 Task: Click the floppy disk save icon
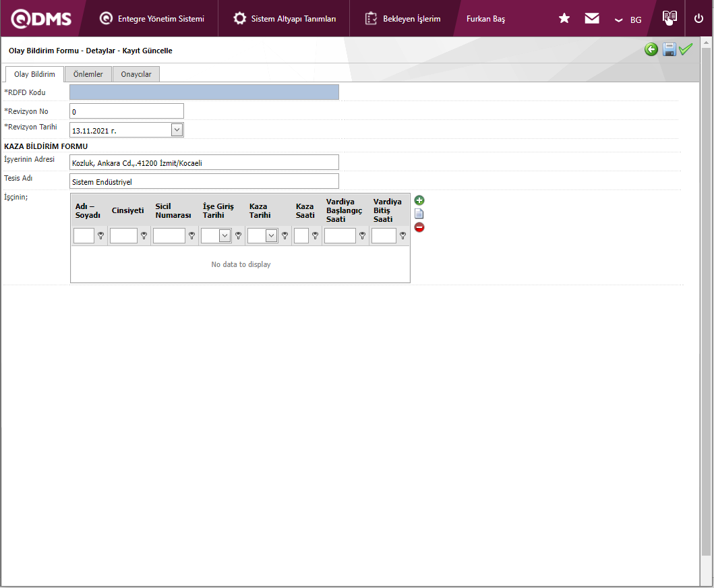(669, 49)
